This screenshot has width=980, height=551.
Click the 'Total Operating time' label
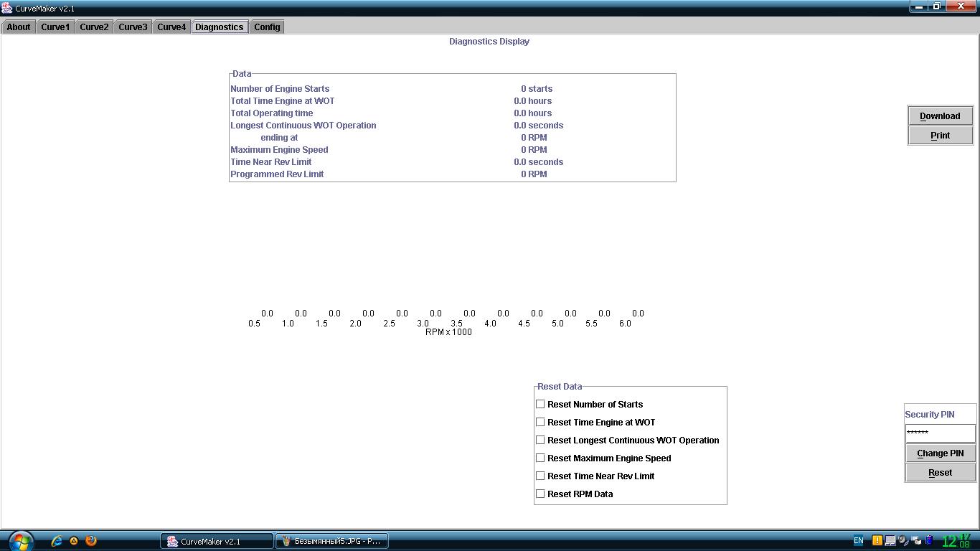click(272, 113)
